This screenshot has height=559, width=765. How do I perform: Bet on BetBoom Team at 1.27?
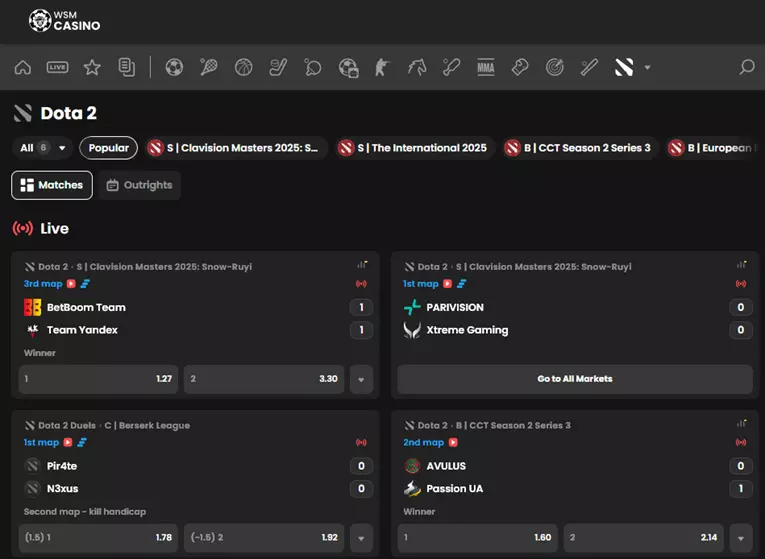pyautogui.click(x=98, y=379)
